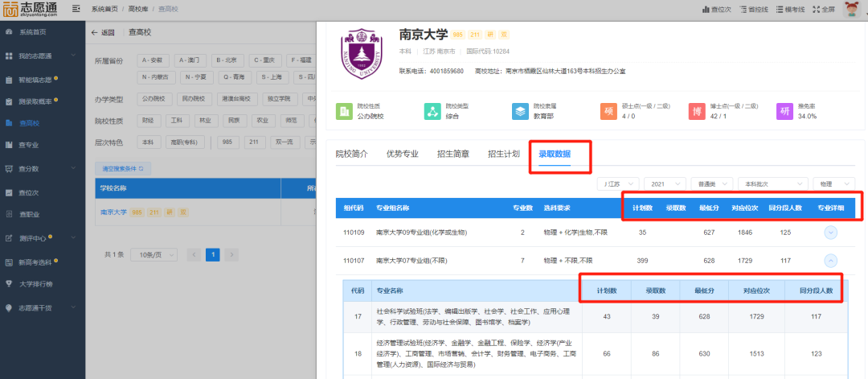
Task: Open the user avatar menu
Action: point(850,10)
